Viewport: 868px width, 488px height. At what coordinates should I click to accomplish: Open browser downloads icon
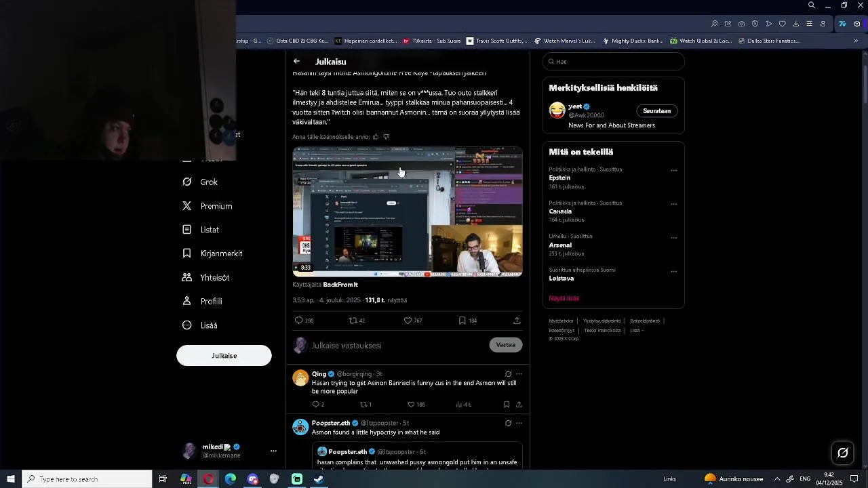point(795,24)
